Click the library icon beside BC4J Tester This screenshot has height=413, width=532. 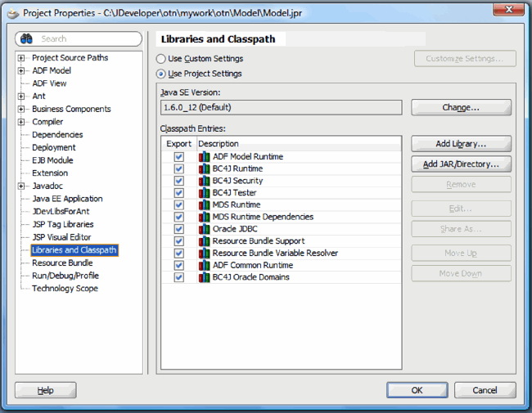pyautogui.click(x=205, y=193)
